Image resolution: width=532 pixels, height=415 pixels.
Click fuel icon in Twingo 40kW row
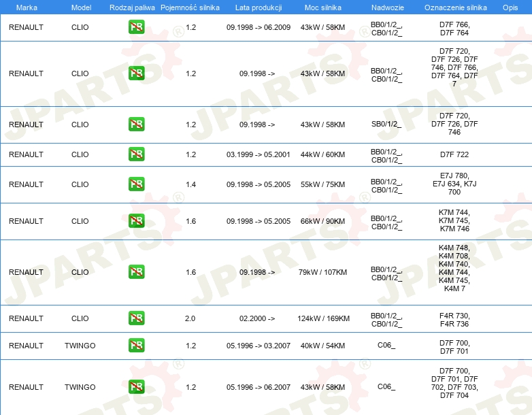136,345
